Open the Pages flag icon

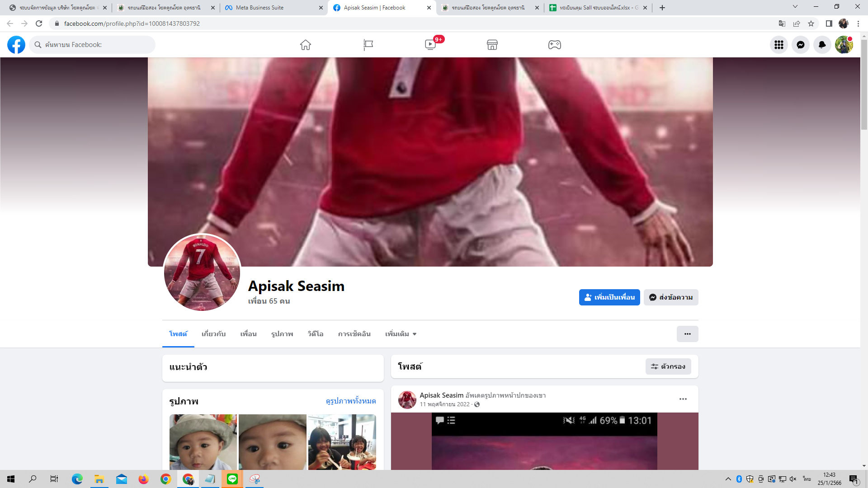(x=368, y=45)
